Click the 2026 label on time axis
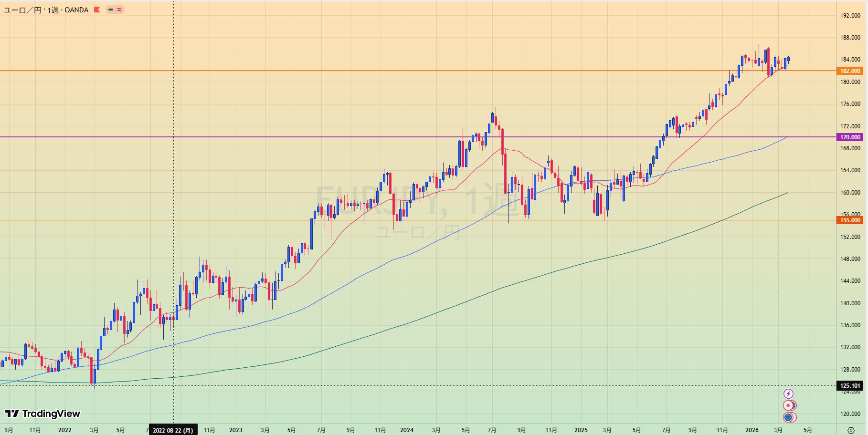Screen dimensions: 868x435 coord(752,430)
